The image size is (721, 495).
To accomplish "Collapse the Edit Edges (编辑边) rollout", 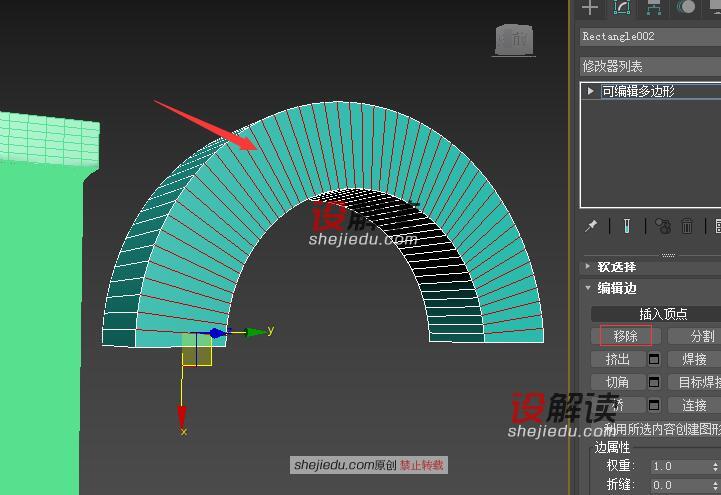I will tap(589, 288).
